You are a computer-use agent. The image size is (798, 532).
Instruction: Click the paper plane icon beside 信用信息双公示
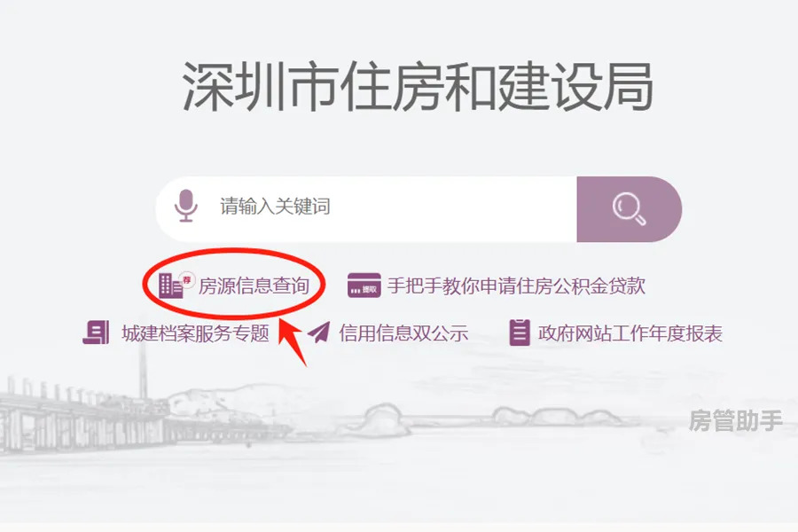(319, 333)
